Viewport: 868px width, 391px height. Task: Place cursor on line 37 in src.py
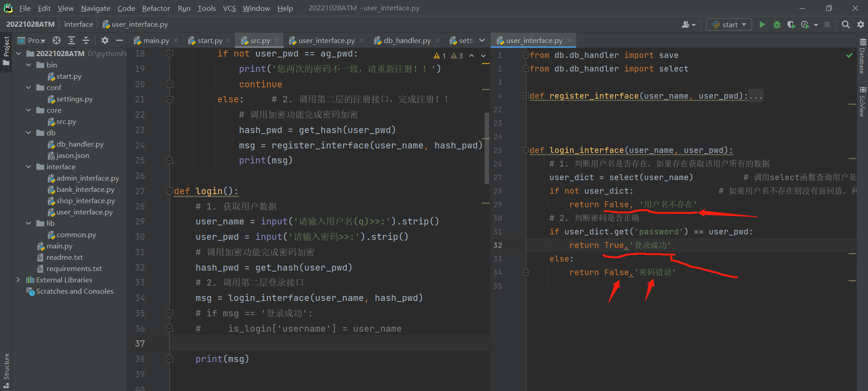tap(329, 343)
